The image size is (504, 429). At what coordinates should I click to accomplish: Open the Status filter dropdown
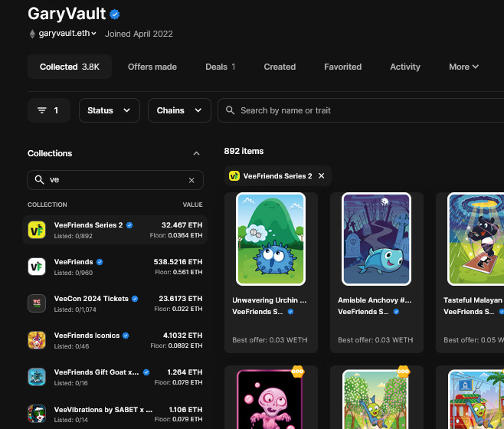coord(110,110)
